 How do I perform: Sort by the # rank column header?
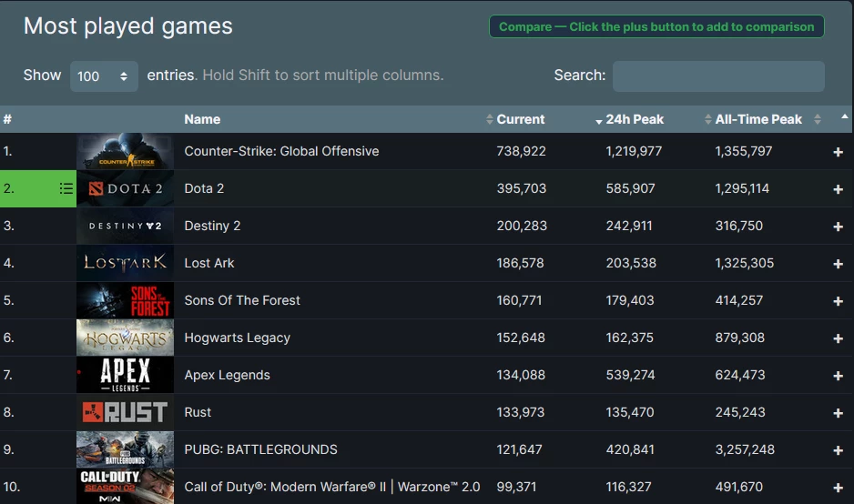pyautogui.click(x=7, y=119)
